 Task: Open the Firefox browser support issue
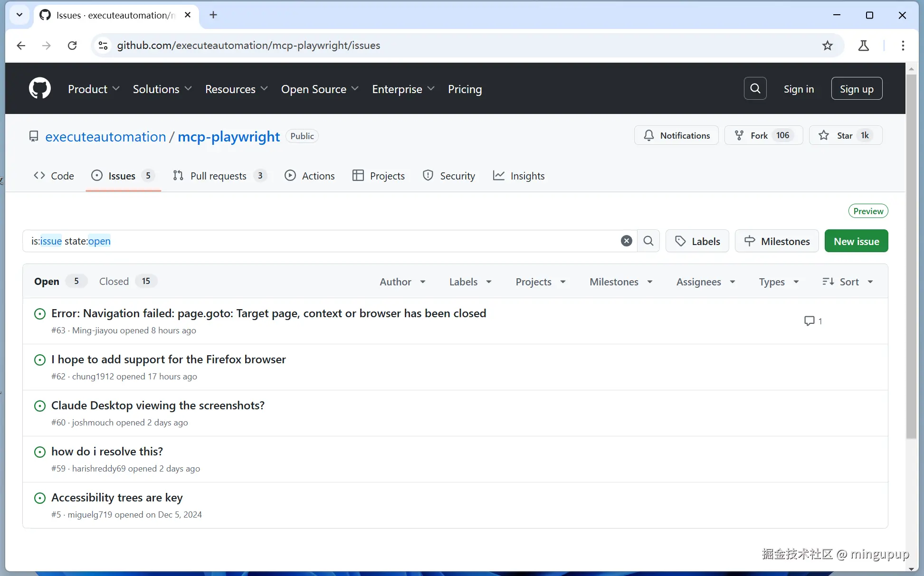point(168,359)
